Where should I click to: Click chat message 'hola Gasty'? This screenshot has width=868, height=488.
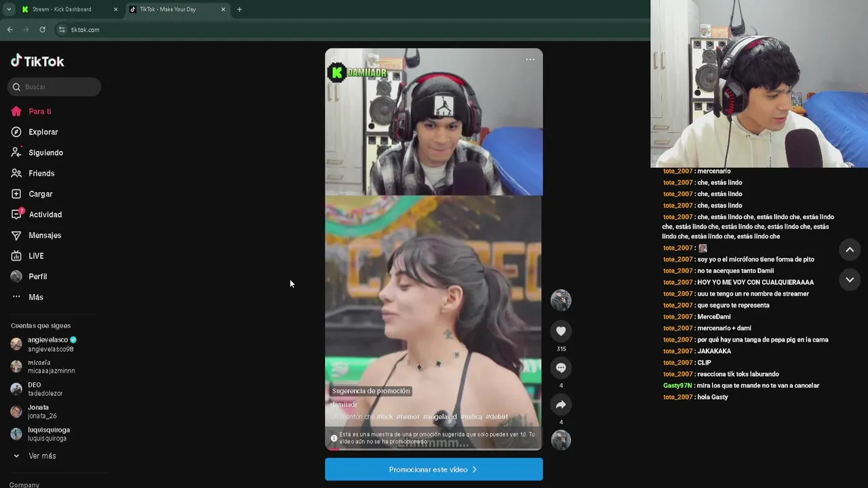tap(713, 397)
